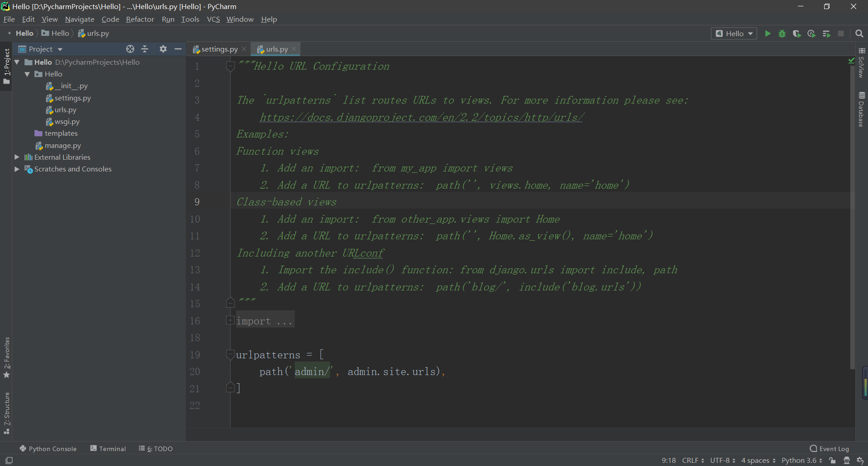Click Hello folder in the breadcrumb bar
Viewport: 868px width, 466px height.
[x=55, y=33]
